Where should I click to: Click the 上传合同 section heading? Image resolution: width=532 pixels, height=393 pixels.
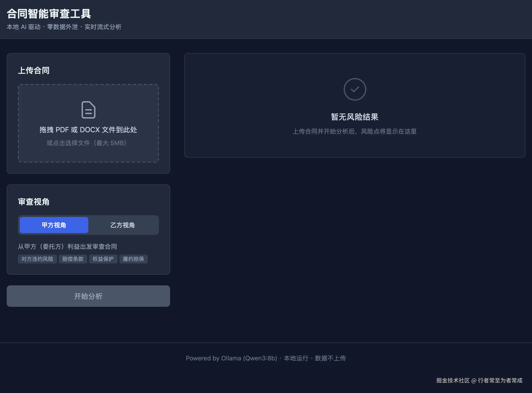pyautogui.click(x=34, y=70)
